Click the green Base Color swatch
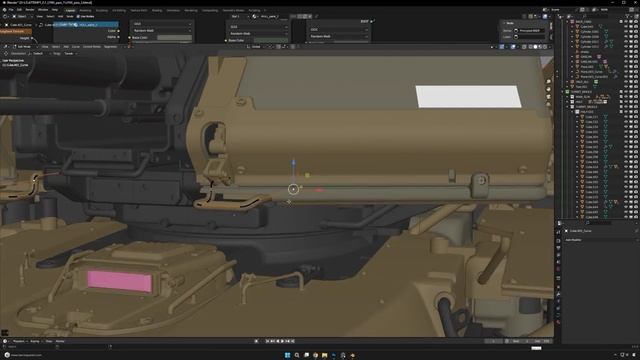This screenshot has height=360, width=640. (271, 40)
